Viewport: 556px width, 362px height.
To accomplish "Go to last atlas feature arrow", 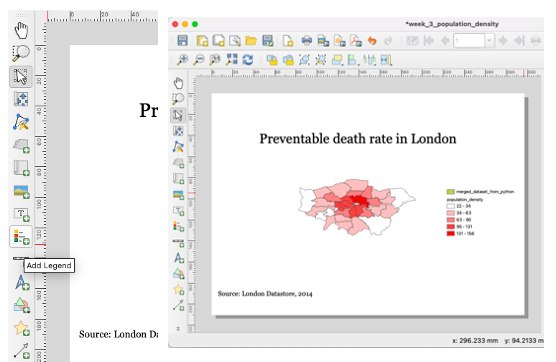I will click(x=519, y=41).
